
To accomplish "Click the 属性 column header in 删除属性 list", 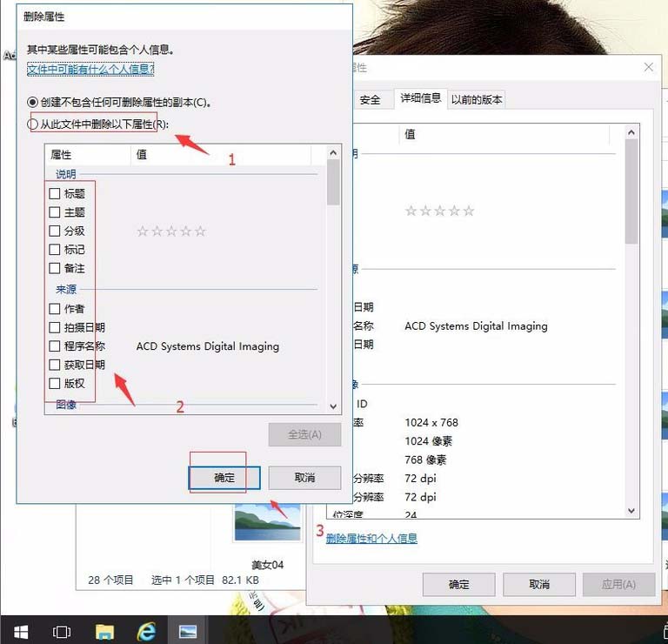I will click(88, 154).
